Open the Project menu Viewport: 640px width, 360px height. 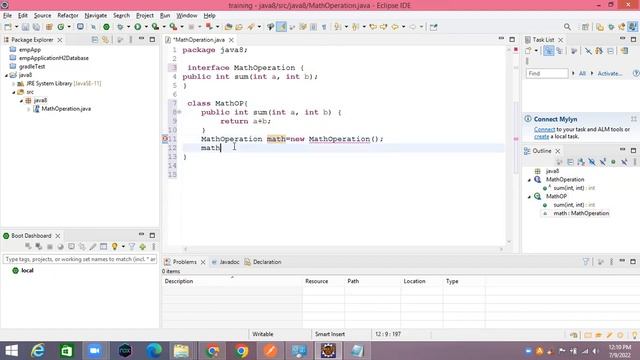pyautogui.click(x=144, y=15)
